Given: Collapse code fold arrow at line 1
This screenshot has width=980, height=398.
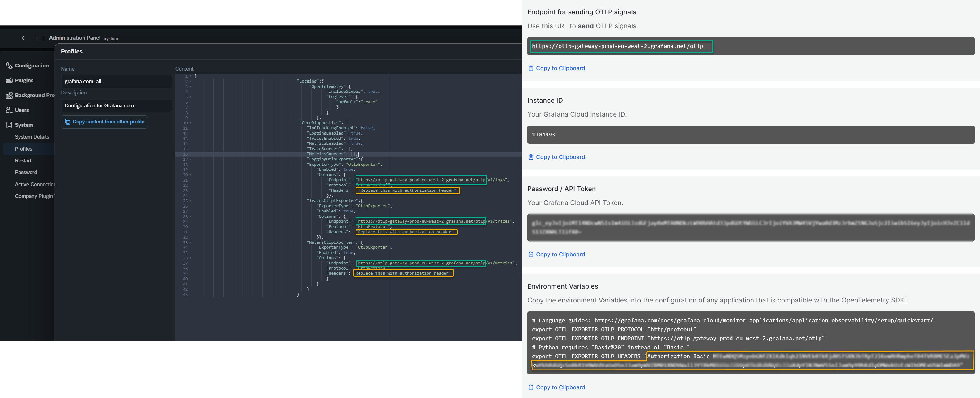Looking at the screenshot, I should (x=191, y=76).
